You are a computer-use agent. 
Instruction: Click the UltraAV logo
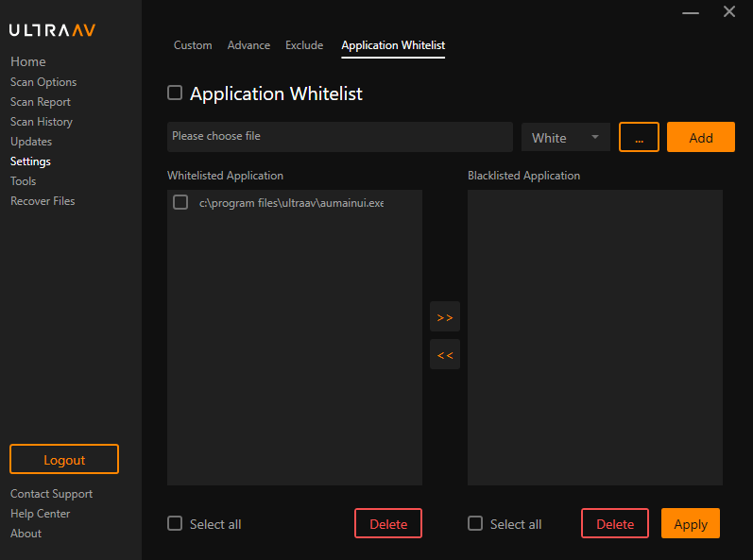tap(52, 30)
